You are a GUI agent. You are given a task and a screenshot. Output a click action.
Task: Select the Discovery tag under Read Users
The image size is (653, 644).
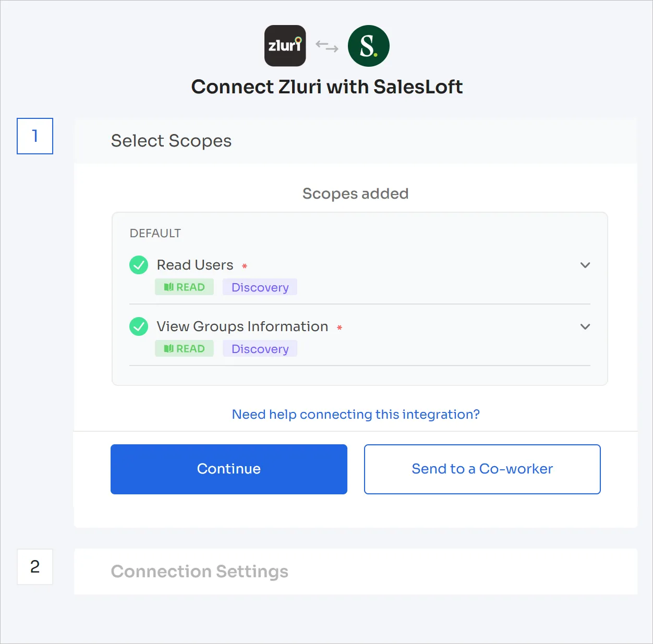tap(260, 287)
